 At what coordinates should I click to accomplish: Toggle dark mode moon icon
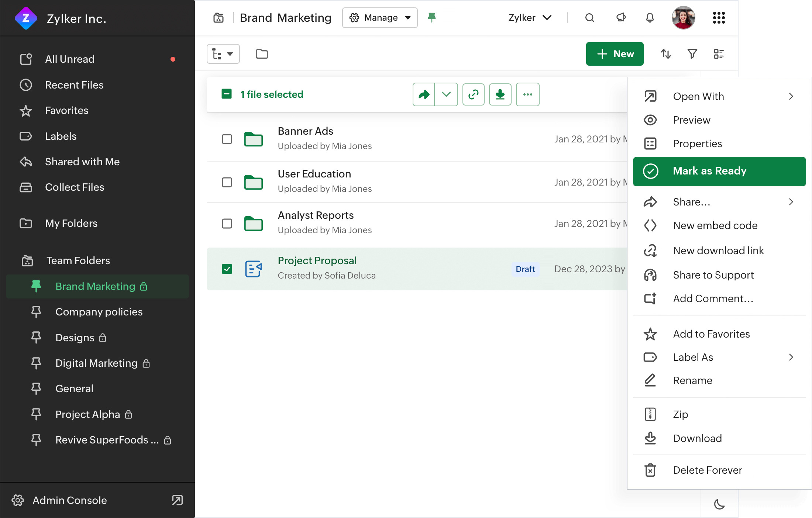click(719, 504)
